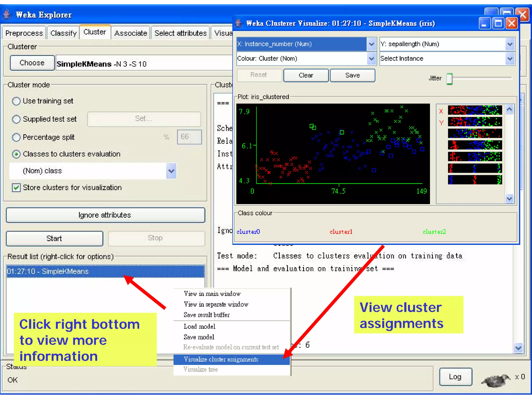532x399 pixels.
Task: Select Percentage split radio button
Action: [x=16, y=137]
